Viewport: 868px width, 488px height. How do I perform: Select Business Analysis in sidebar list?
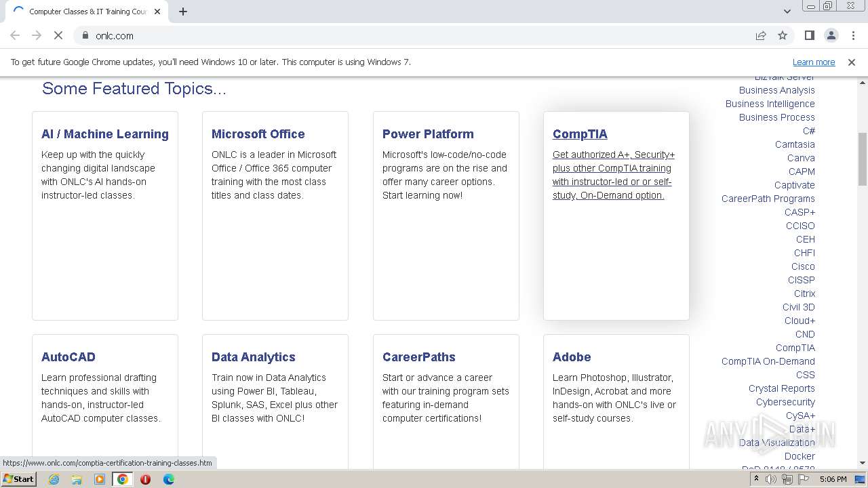click(777, 90)
